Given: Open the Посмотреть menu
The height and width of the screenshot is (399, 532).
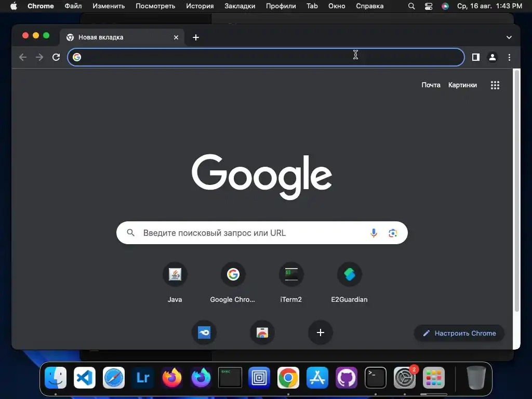Looking at the screenshot, I should 155,6.
